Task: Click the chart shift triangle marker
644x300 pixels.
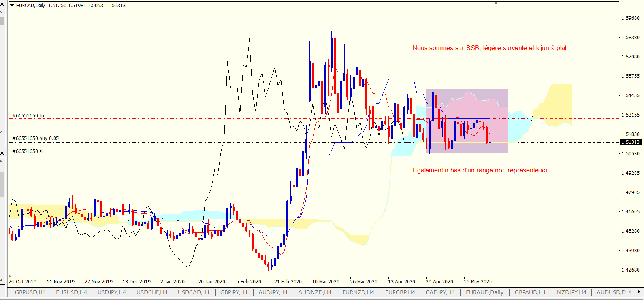Action: 496,3
